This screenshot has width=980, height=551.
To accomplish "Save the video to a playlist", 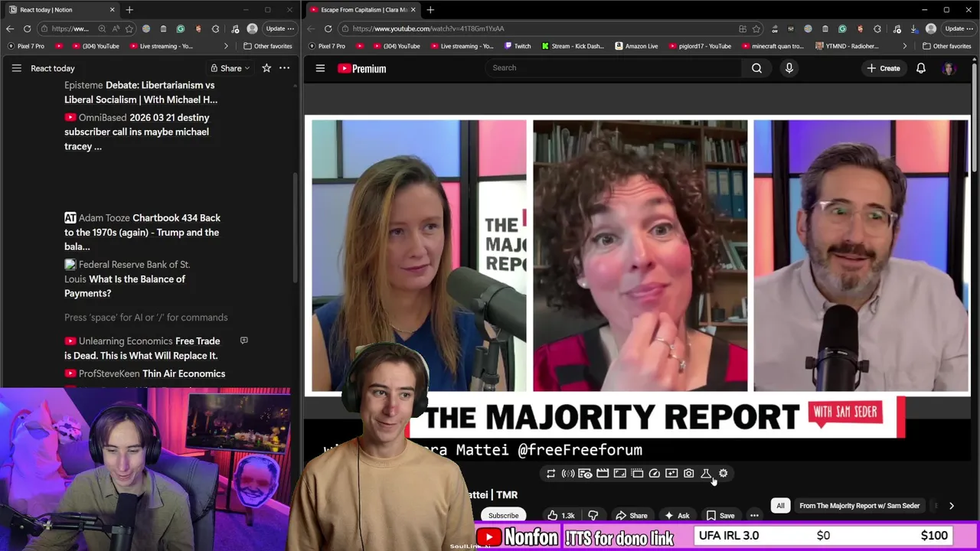I will [720, 516].
